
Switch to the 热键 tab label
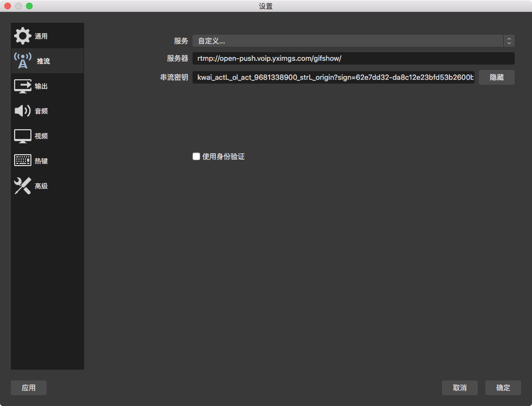click(41, 161)
